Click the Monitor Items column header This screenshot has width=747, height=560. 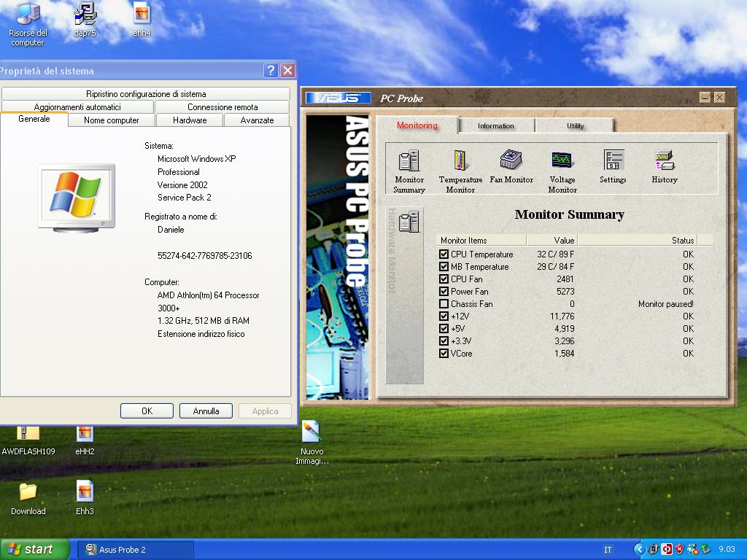481,240
